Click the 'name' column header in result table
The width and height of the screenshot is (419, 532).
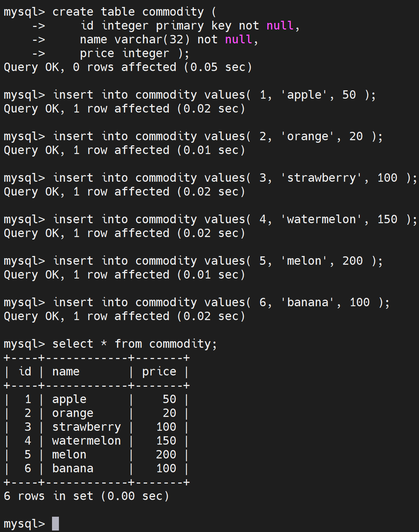pyautogui.click(x=66, y=372)
